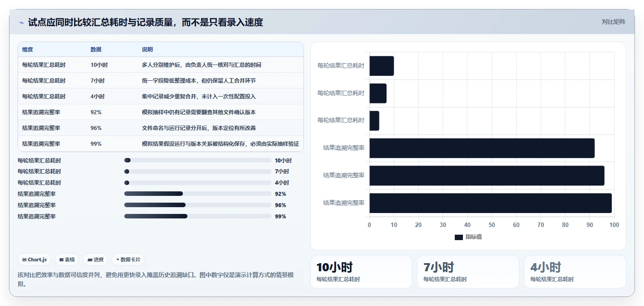Image resolution: width=644 pixels, height=306 pixels.
Task: Click the 指标值 legend label
Action: point(474,237)
